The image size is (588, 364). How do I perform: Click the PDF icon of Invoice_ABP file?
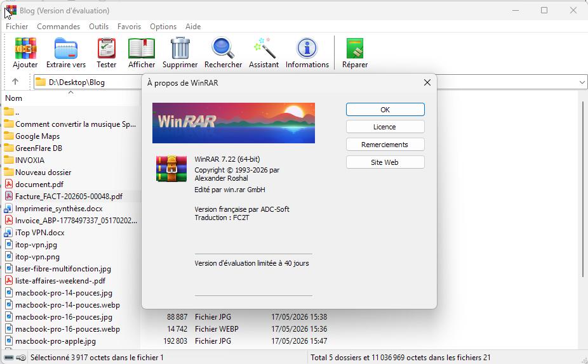(9, 220)
